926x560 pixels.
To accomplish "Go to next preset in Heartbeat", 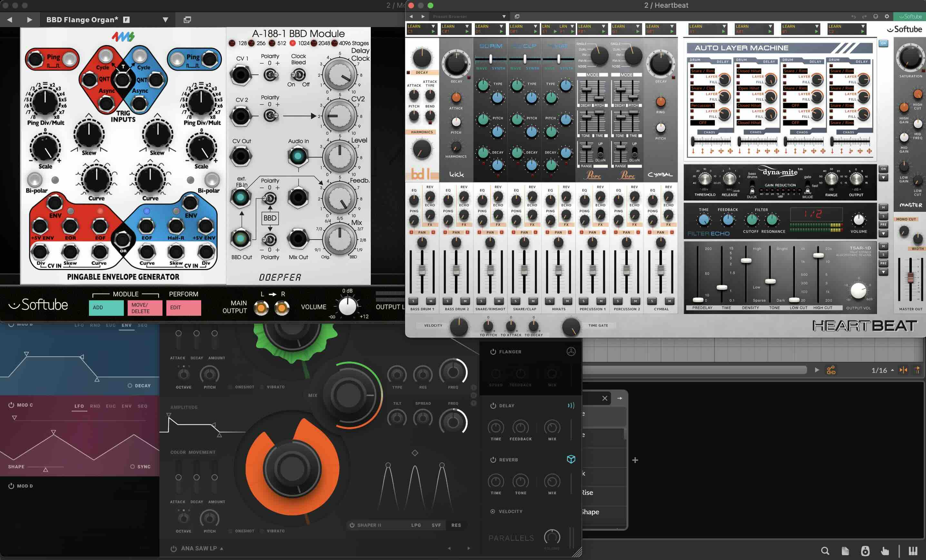I will click(x=423, y=16).
